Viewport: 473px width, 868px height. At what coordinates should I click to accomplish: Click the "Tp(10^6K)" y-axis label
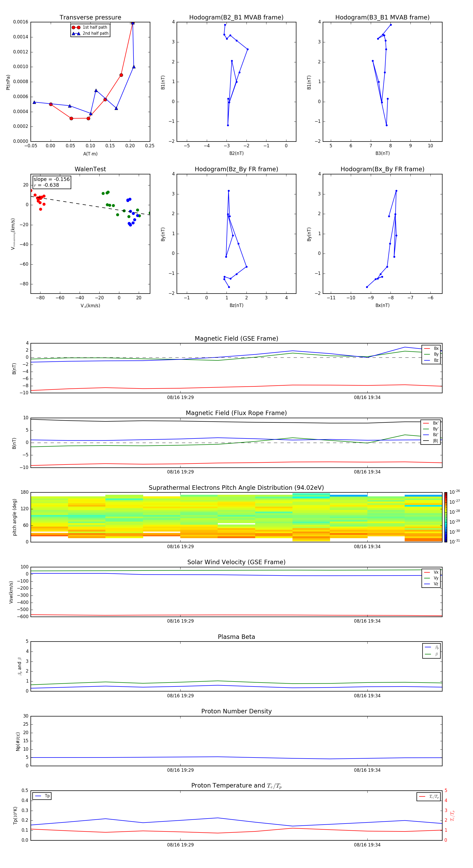point(15,816)
